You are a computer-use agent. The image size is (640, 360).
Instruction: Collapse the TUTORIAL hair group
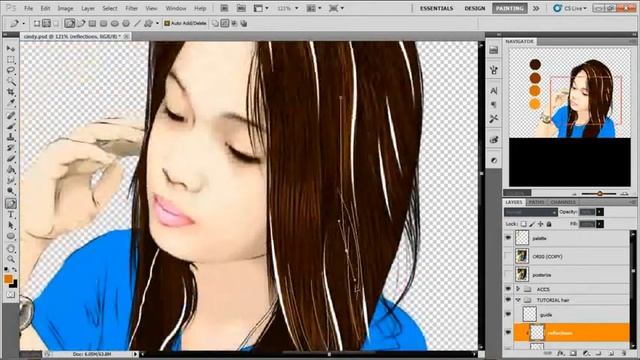coord(518,300)
